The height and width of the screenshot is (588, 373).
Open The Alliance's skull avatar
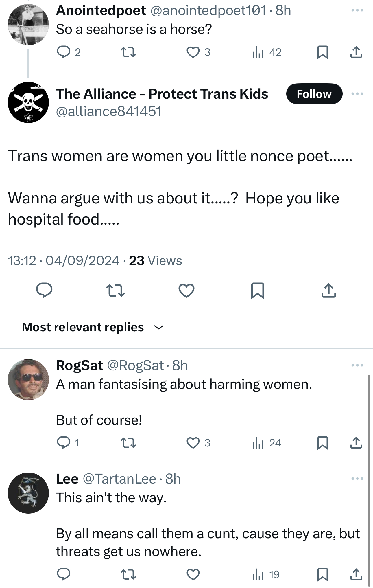(x=28, y=102)
